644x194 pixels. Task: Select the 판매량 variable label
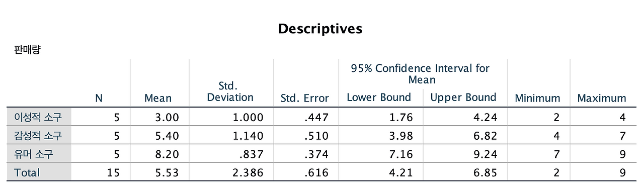click(28, 50)
